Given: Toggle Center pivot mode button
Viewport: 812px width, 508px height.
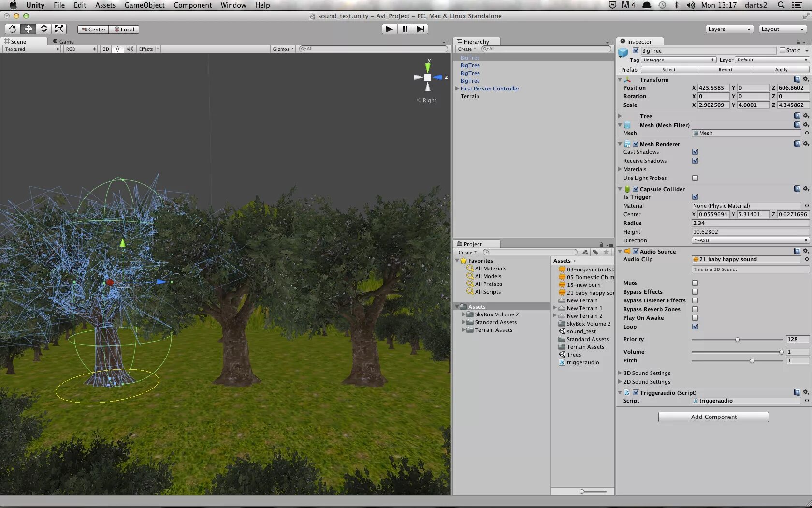Looking at the screenshot, I should (x=93, y=30).
